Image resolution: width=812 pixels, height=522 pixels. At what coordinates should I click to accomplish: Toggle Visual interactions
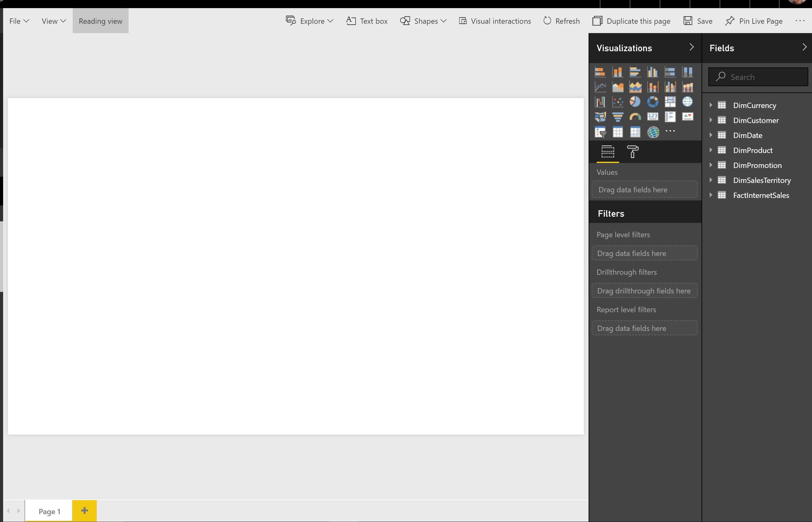(495, 21)
